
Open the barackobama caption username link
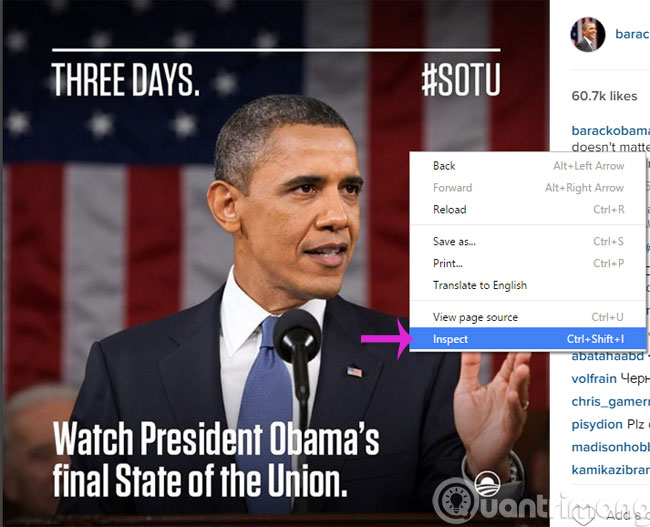[x=611, y=131]
